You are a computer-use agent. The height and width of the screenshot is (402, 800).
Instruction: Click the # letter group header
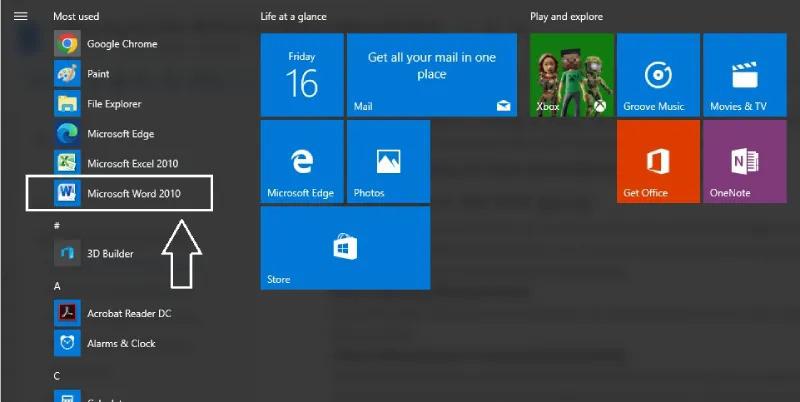57,225
